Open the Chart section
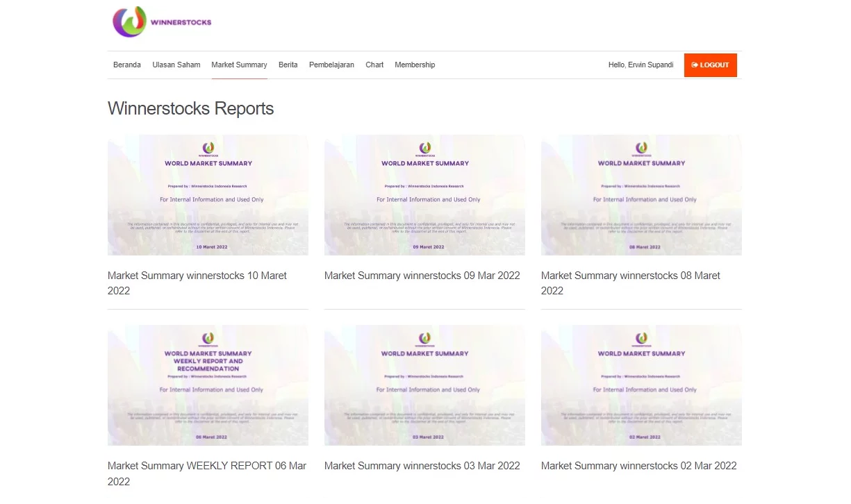This screenshot has width=851, height=504. [374, 65]
